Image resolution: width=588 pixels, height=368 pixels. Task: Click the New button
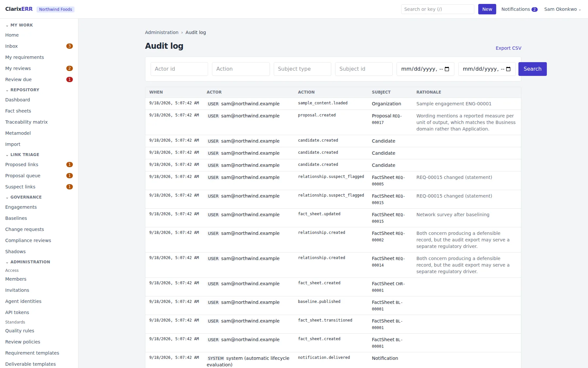click(x=487, y=9)
